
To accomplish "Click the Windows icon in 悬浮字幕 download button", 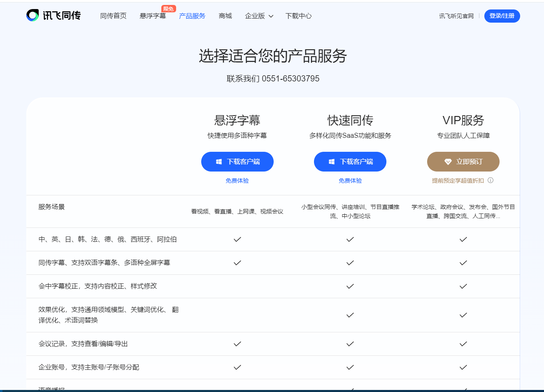I will click(219, 162).
